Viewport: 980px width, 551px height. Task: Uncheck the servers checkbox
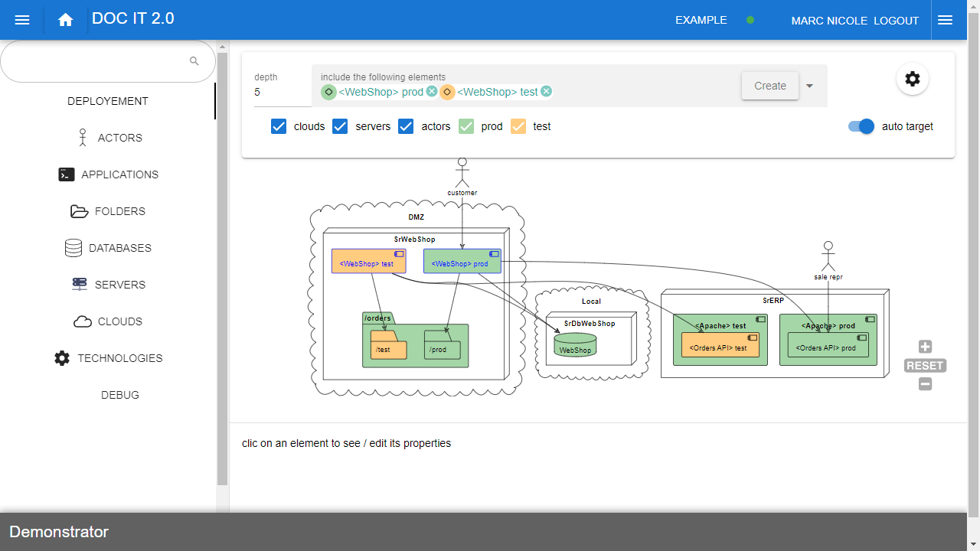[x=340, y=127]
